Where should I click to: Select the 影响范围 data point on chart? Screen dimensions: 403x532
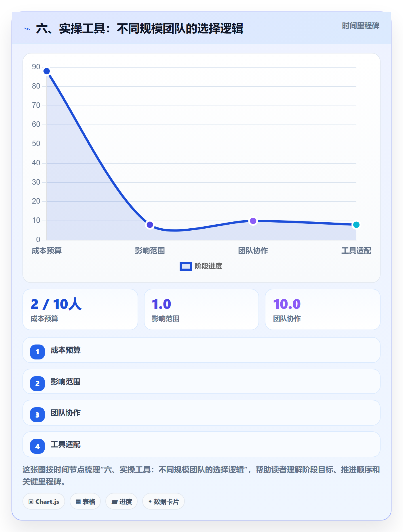click(x=150, y=225)
